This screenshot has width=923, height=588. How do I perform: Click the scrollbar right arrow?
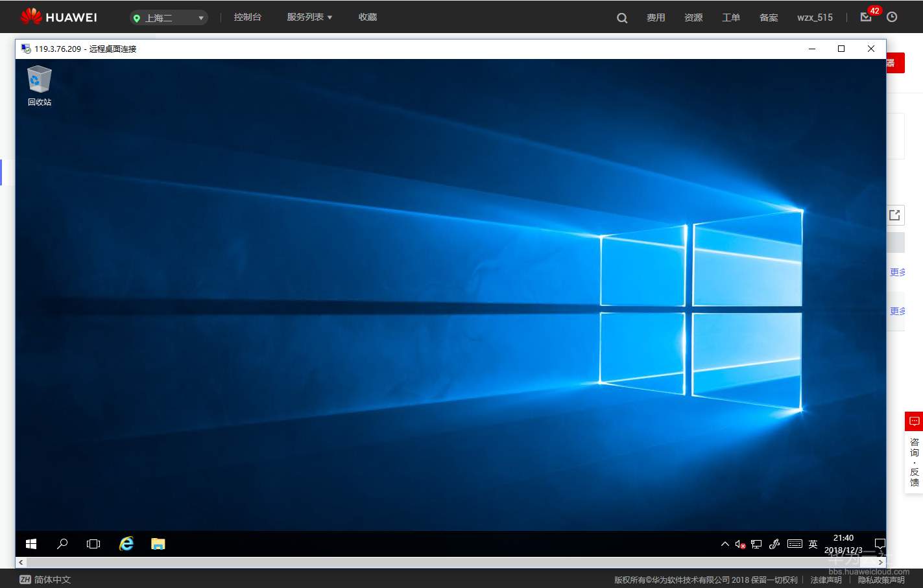[880, 563]
